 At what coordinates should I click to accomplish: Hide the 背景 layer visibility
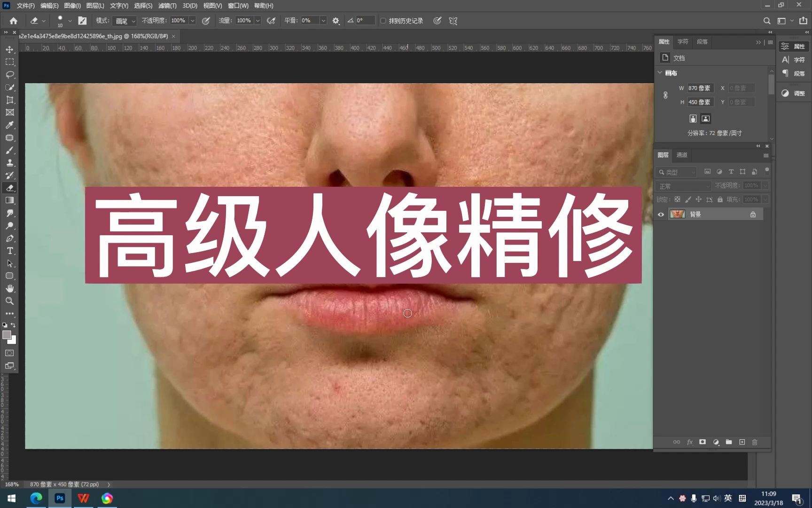[x=661, y=214]
